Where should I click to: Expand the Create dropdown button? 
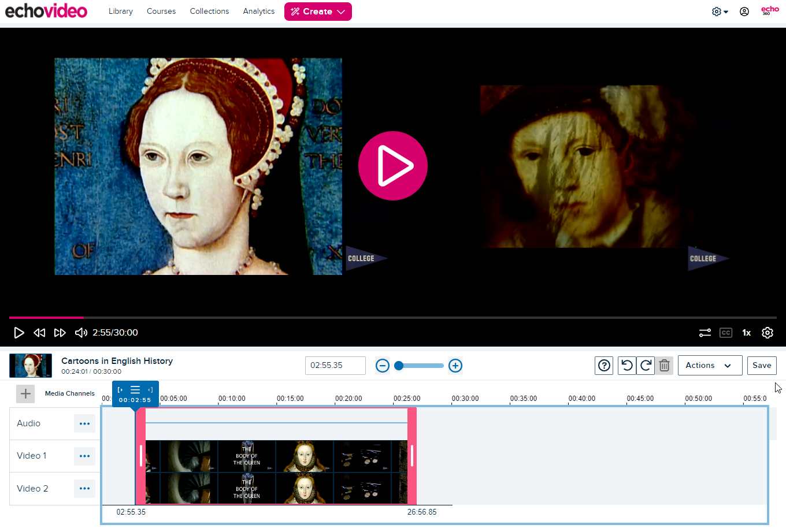pos(318,12)
